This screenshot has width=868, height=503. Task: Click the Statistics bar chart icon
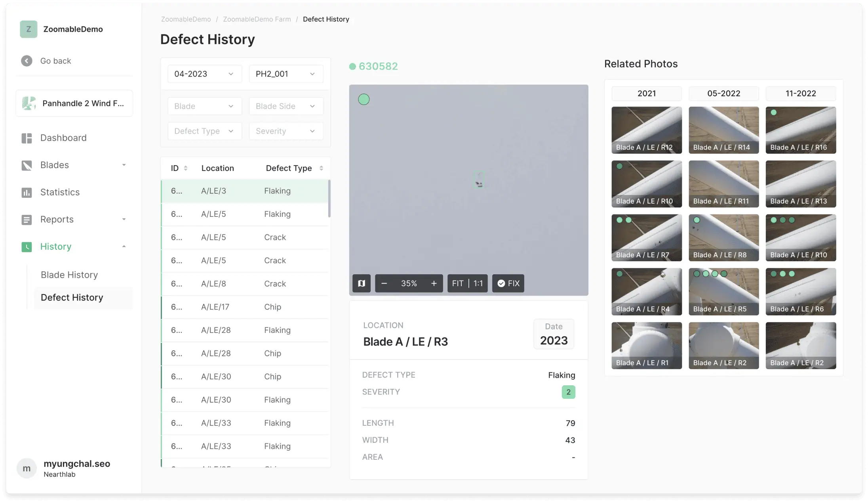[27, 193]
